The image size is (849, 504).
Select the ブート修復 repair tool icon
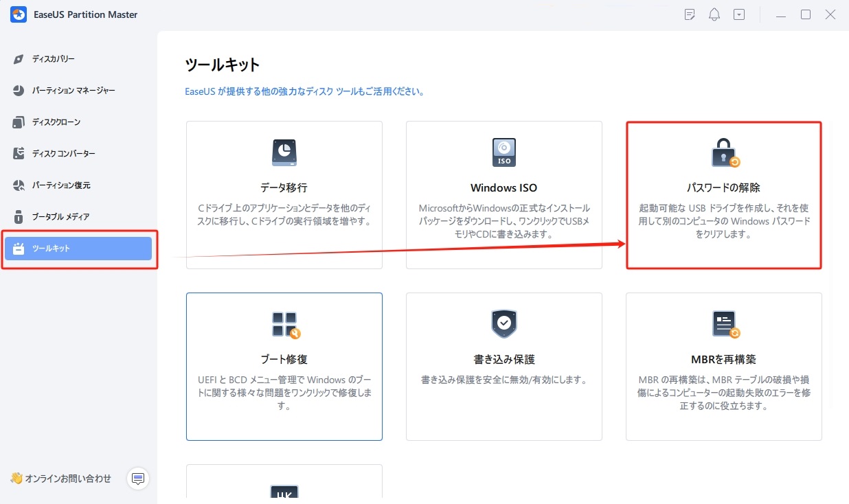(x=284, y=323)
